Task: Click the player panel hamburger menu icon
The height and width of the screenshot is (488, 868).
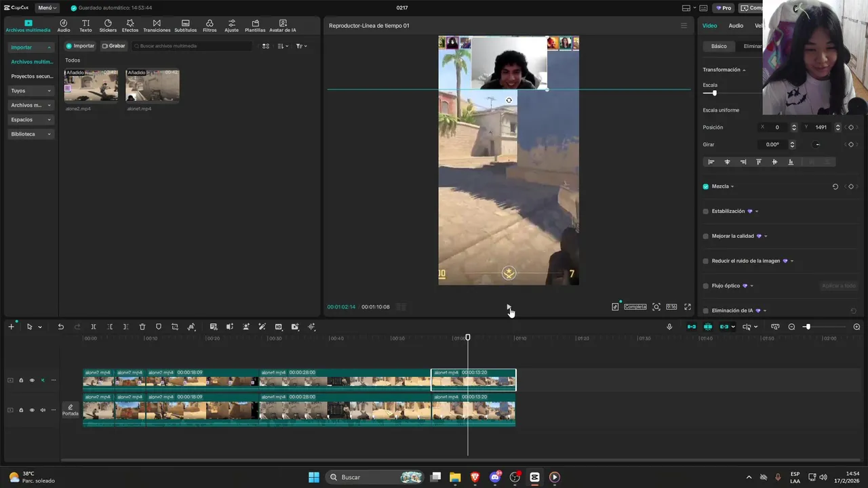Action: tap(684, 26)
